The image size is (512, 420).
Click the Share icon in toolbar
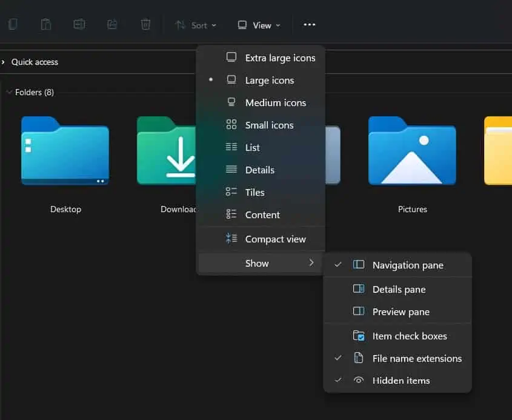click(x=112, y=25)
